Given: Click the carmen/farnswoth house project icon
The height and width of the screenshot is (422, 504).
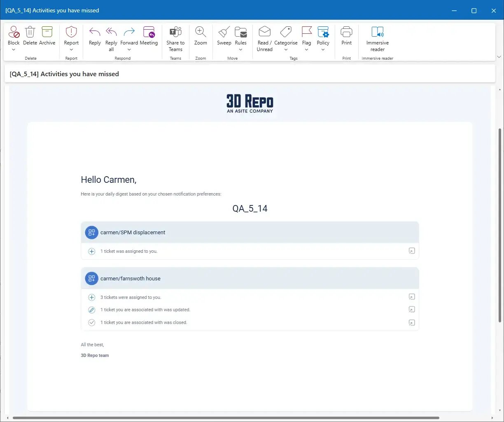Looking at the screenshot, I should pos(91,278).
